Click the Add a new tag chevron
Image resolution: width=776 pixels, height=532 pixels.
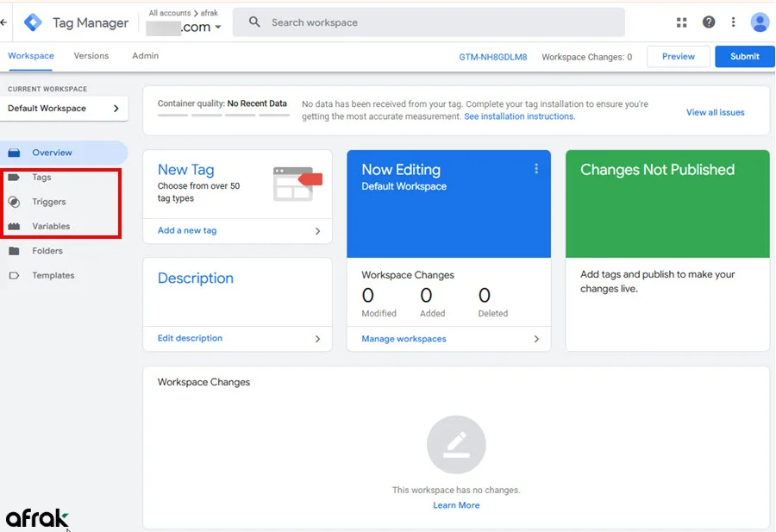(317, 231)
